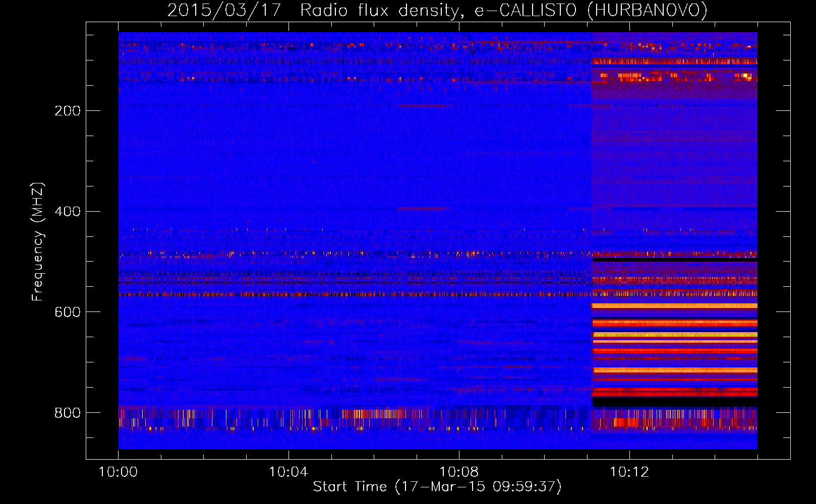Click the '10:08' time tick label
816x504 pixels.
tap(459, 472)
